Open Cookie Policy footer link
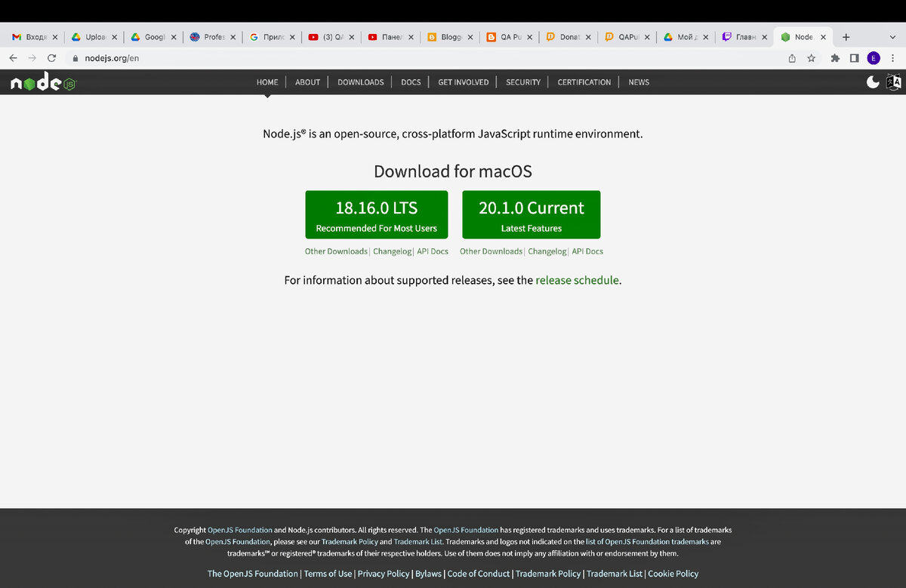The width and height of the screenshot is (906, 588). [x=673, y=574]
